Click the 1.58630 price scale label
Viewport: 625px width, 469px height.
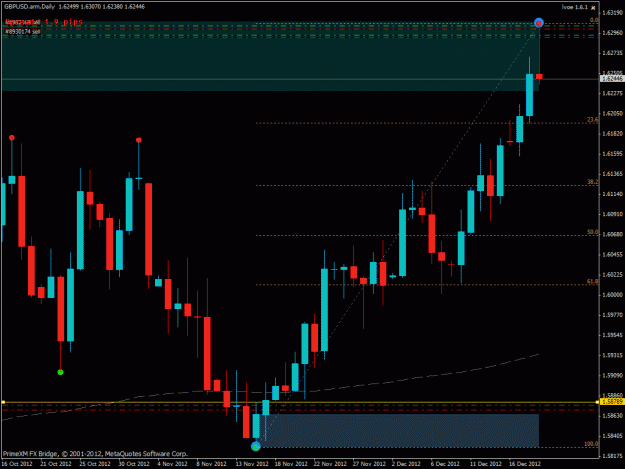click(613, 416)
